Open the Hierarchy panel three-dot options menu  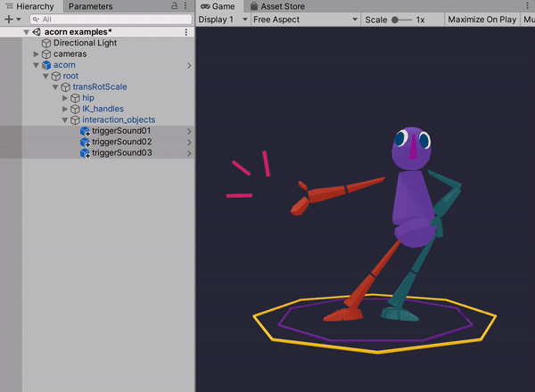coord(187,6)
